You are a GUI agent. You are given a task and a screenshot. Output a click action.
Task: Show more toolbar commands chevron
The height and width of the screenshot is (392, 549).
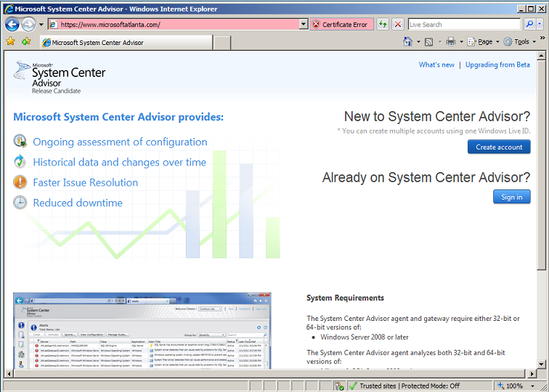click(x=542, y=38)
